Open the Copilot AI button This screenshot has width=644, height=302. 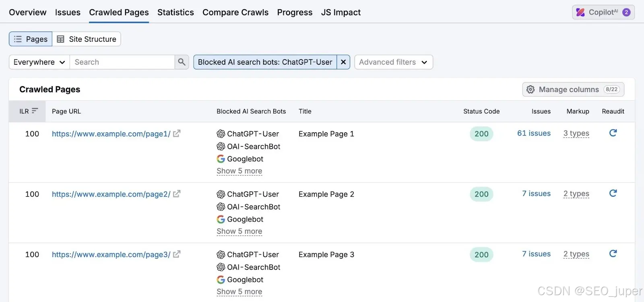coord(603,12)
